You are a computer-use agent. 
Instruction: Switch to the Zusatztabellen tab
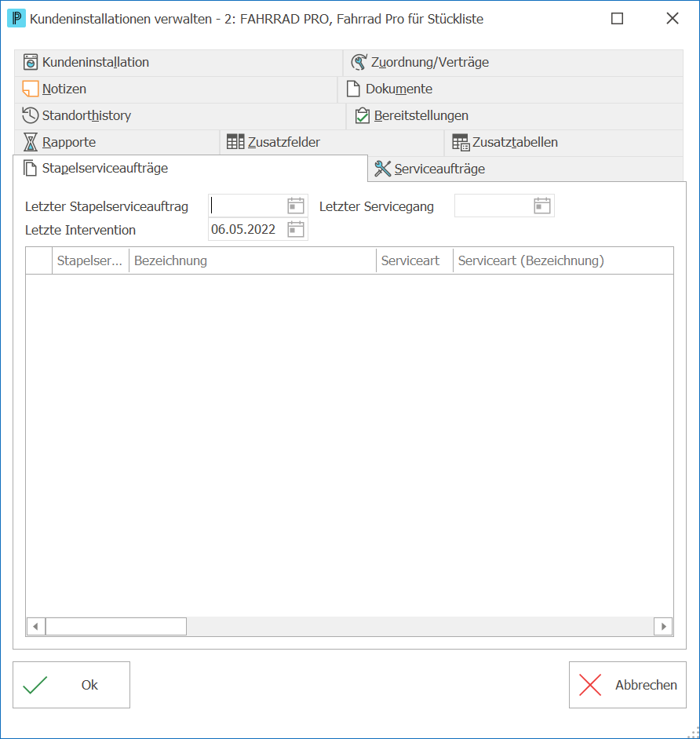[x=564, y=143]
